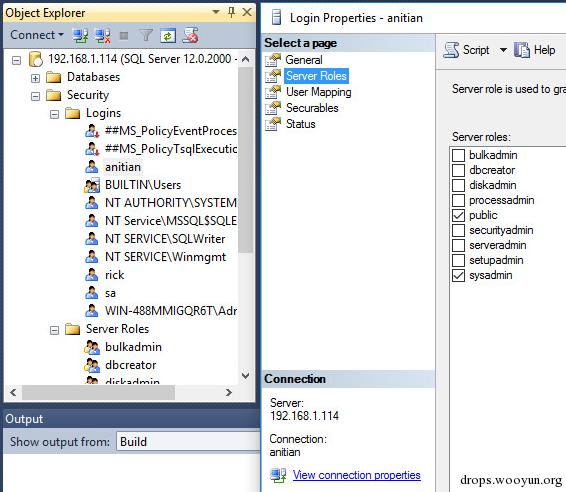Open View connection properties link
566x492 pixels.
point(356,475)
